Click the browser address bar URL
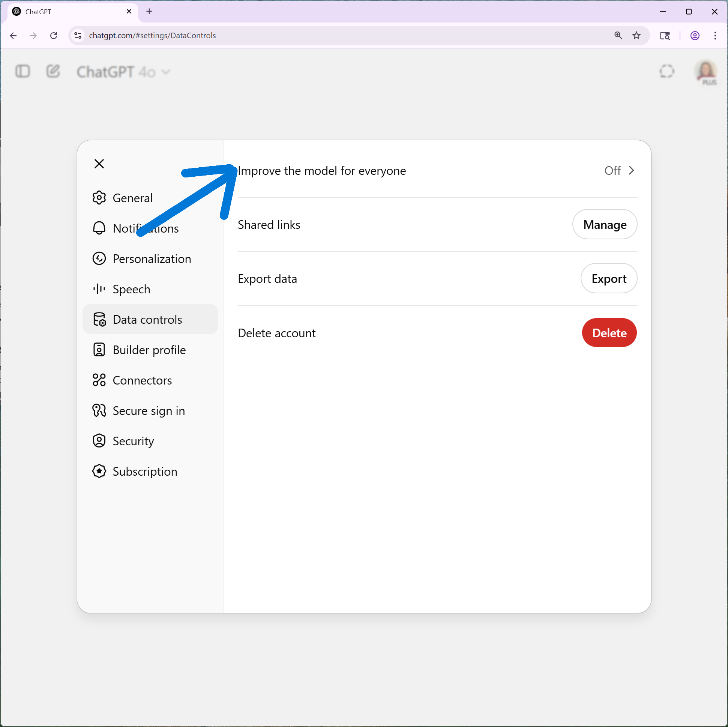The height and width of the screenshot is (727, 728). coord(152,35)
